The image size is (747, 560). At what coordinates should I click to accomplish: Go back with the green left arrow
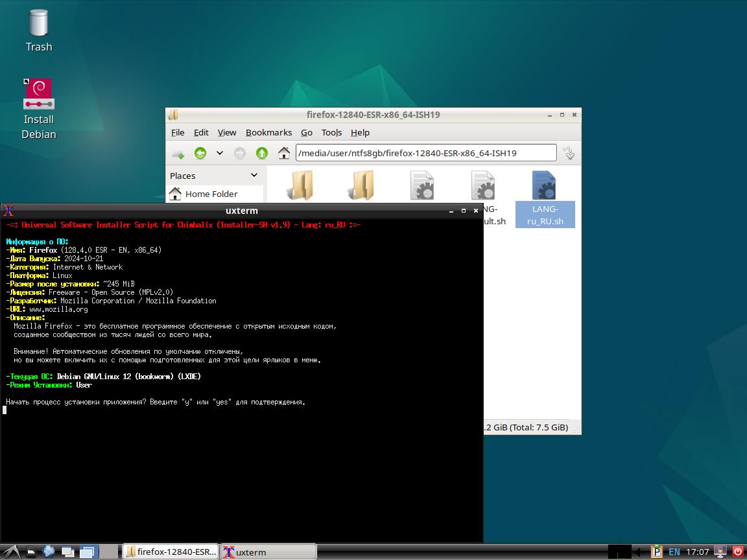[x=200, y=153]
